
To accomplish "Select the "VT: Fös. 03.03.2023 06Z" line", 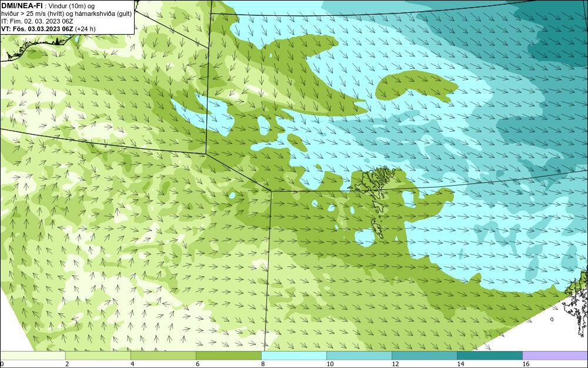I will click(x=38, y=29).
